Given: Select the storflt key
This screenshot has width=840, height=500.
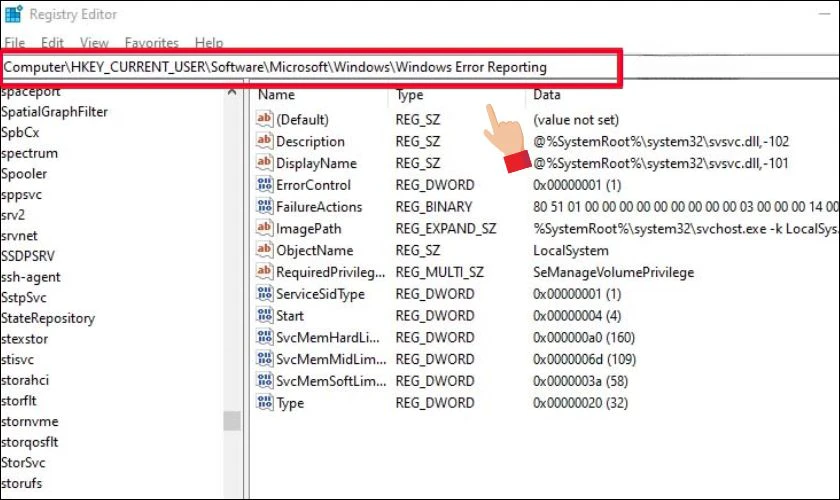Looking at the screenshot, I should pyautogui.click(x=19, y=401).
